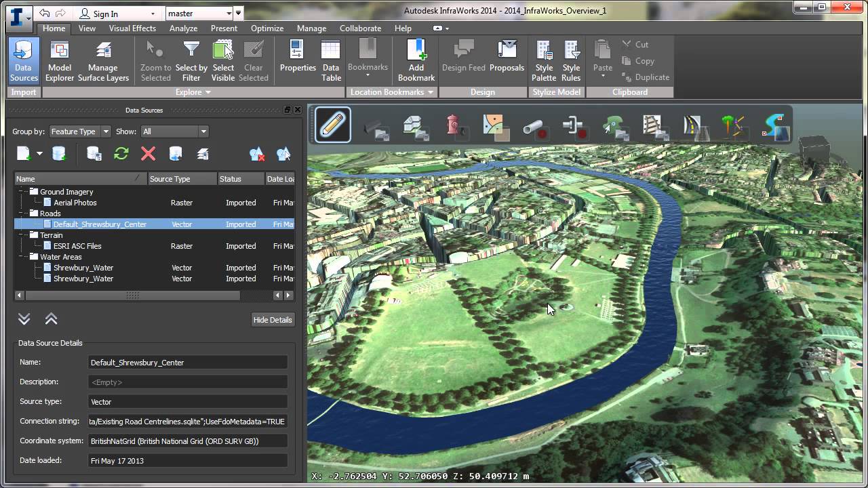Viewport: 868px width, 488px height.
Task: Select the pencil edit mode tool
Action: click(333, 125)
